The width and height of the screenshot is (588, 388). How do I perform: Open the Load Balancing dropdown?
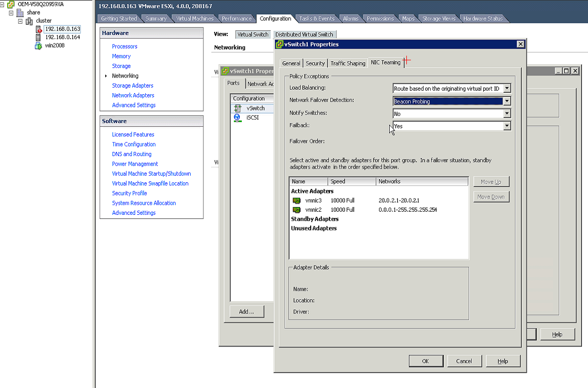pyautogui.click(x=507, y=89)
